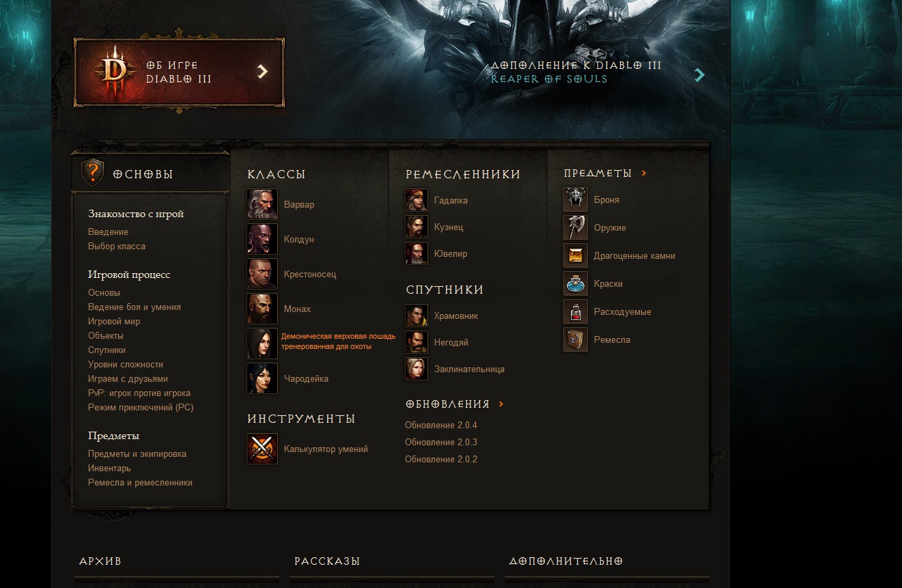Image resolution: width=902 pixels, height=588 pixels.
Task: Open the Броня helmet icon
Action: (x=576, y=199)
